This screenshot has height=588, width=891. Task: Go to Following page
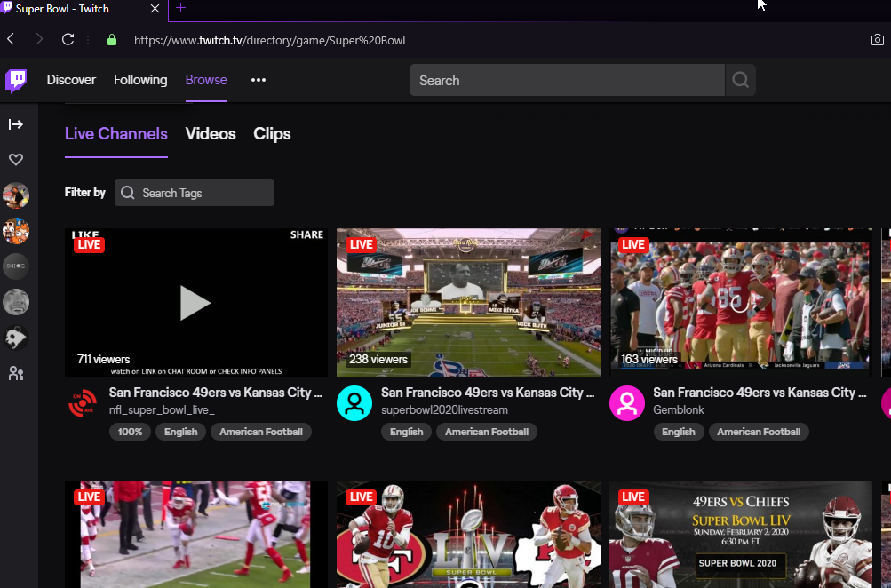coord(140,80)
